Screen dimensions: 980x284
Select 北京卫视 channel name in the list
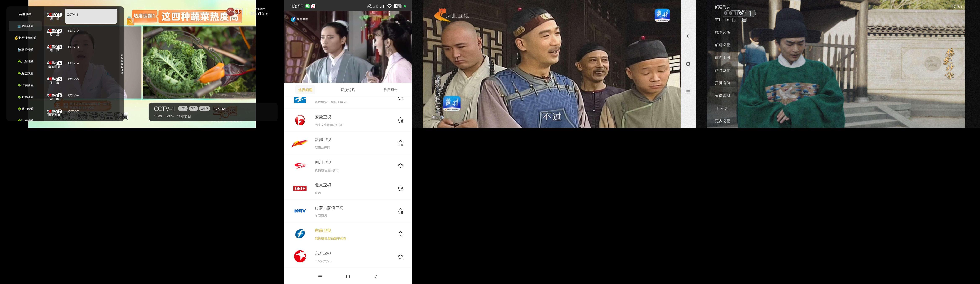click(323, 185)
